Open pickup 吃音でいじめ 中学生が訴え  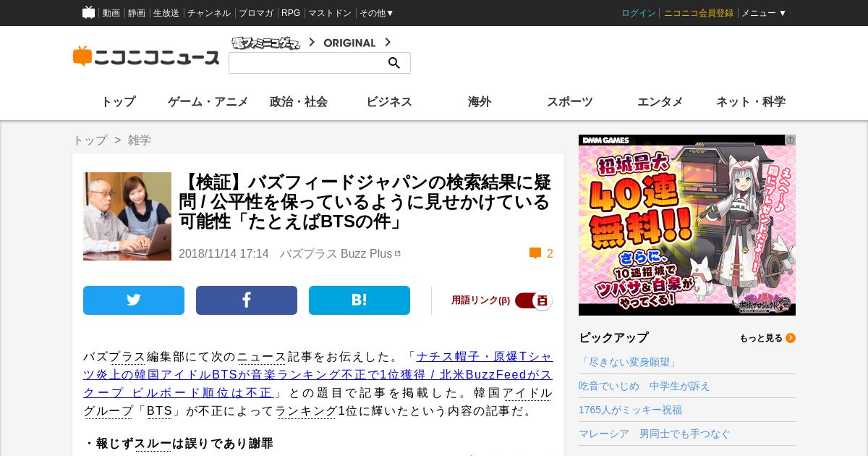644,386
